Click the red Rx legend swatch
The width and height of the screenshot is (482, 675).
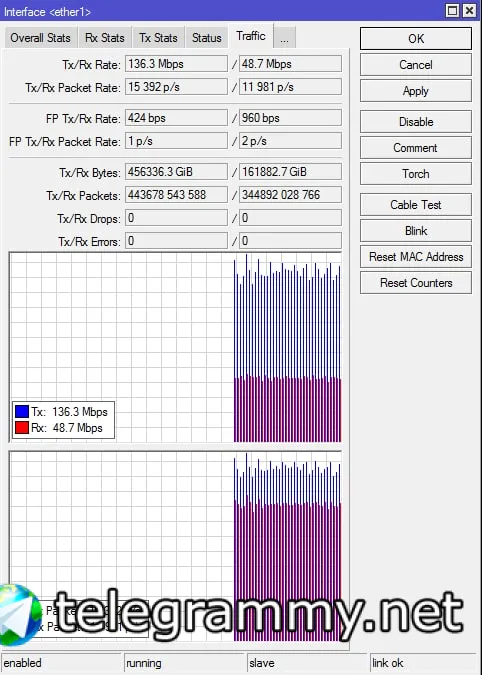coord(22,427)
